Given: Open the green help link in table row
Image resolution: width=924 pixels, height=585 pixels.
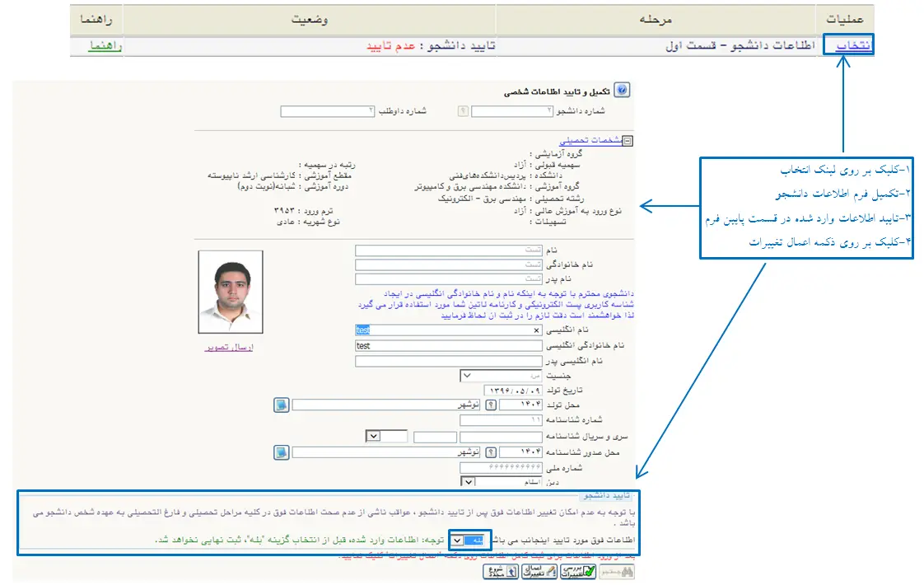Looking at the screenshot, I should (105, 45).
